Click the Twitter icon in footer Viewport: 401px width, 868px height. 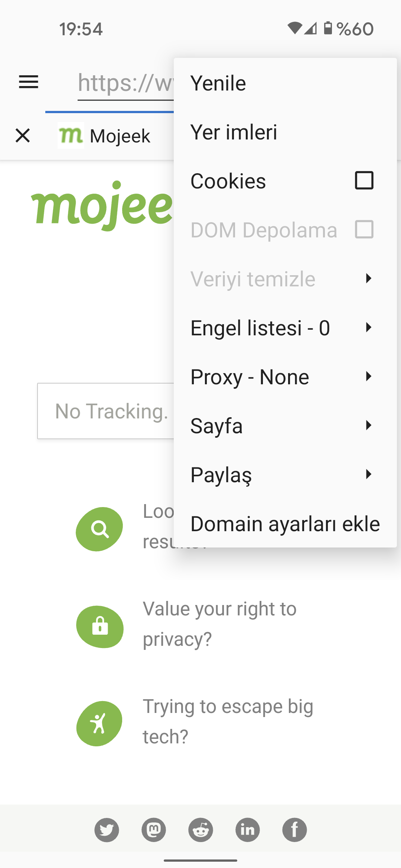tap(107, 830)
